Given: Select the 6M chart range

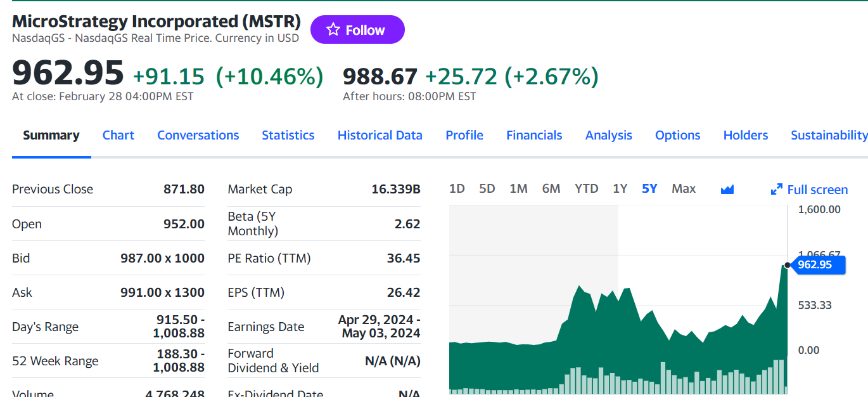Looking at the screenshot, I should (x=551, y=188).
